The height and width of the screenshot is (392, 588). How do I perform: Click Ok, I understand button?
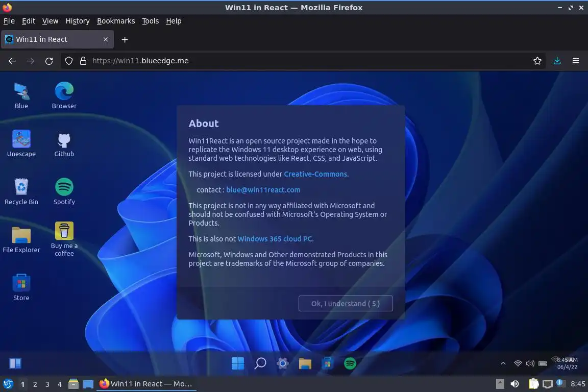coord(346,304)
